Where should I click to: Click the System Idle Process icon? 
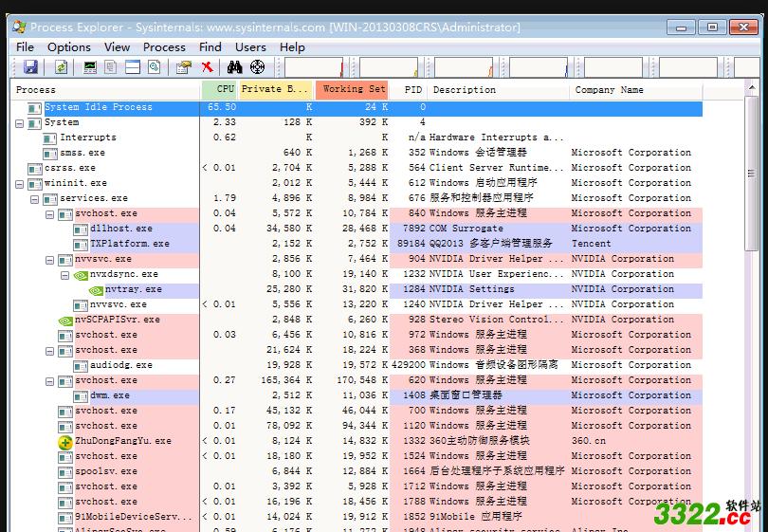[34, 108]
